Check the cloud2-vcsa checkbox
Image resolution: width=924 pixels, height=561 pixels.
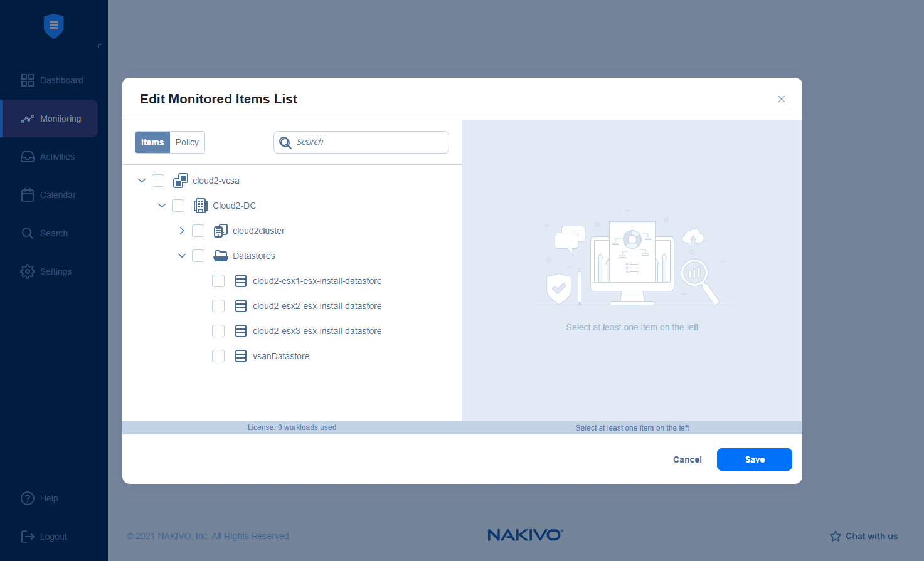click(158, 181)
